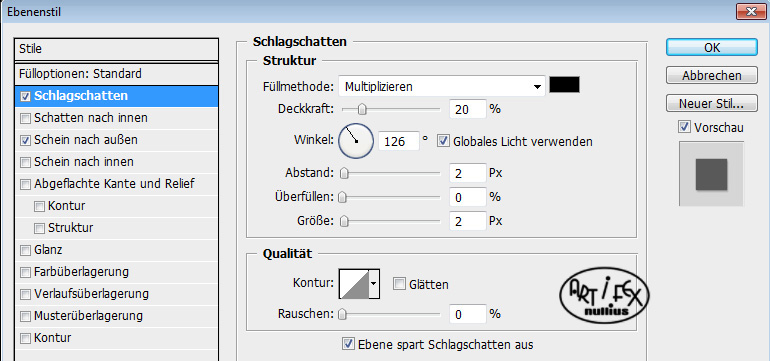Click the angle dial for Winkel
This screenshot has height=361, width=770.
coord(356,141)
